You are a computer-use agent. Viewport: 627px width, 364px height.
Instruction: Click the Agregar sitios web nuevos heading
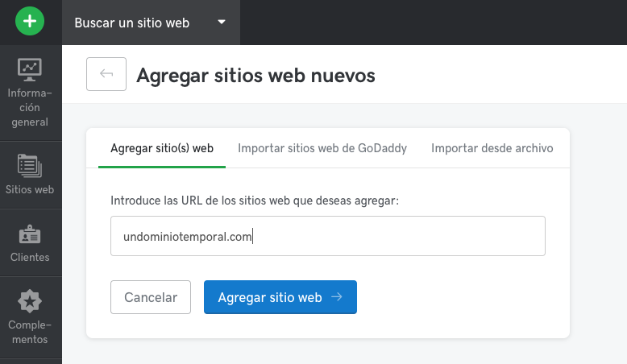pyautogui.click(x=255, y=75)
